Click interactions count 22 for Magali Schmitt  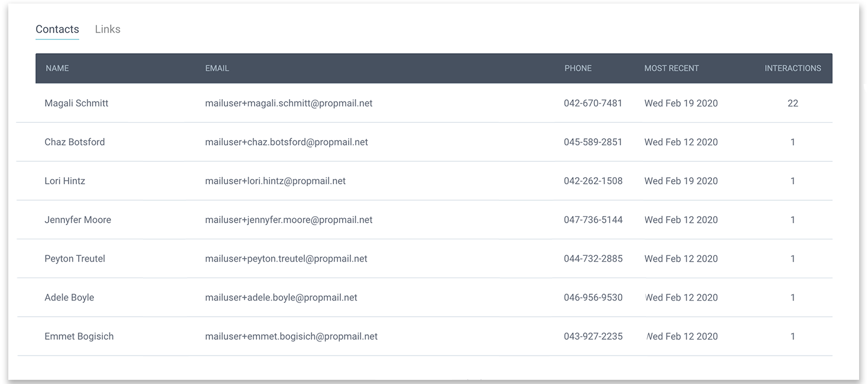coord(793,103)
